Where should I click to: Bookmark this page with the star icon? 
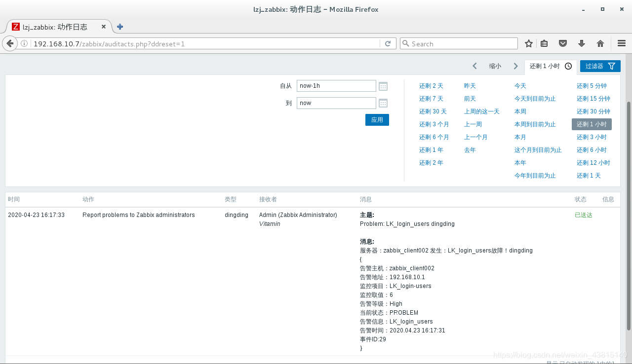point(529,43)
